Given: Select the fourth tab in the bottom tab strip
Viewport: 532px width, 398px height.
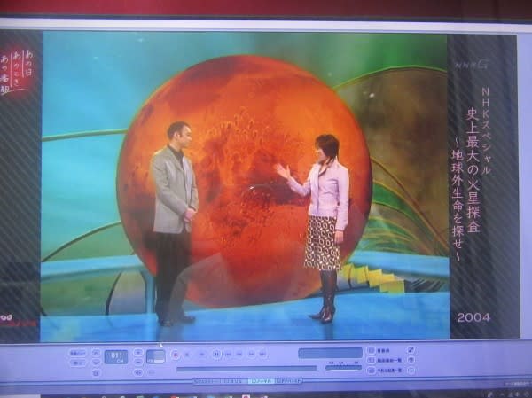Looking at the screenshot, I should point(288,381).
